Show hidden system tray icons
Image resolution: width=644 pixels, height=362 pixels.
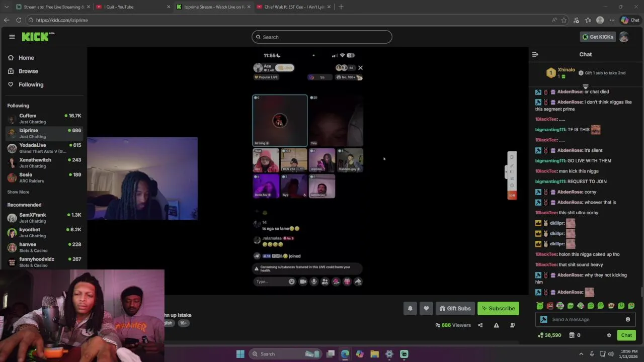581,354
